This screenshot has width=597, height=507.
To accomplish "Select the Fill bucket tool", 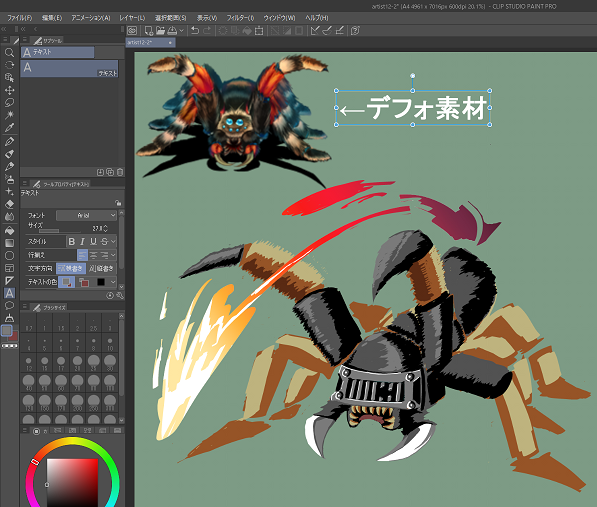I will [x=9, y=230].
